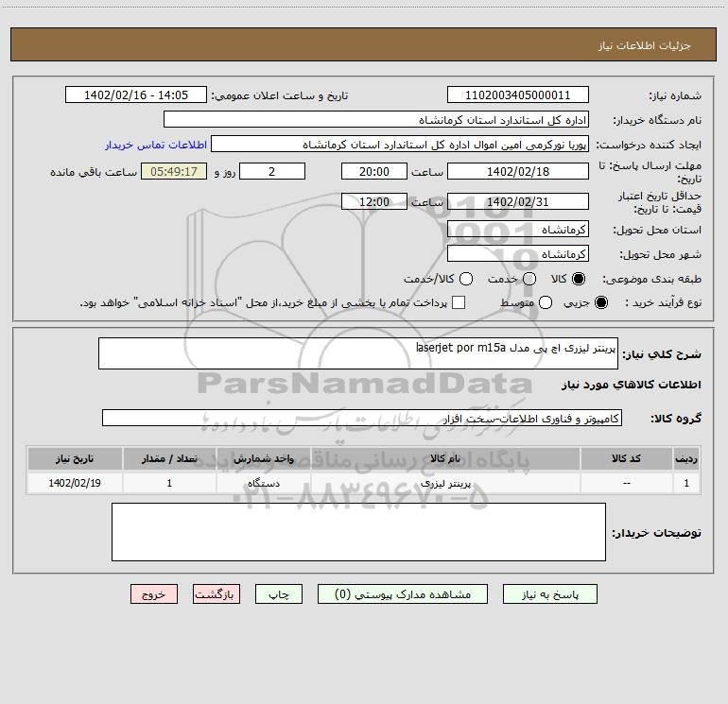Open the اطلاعات تماس خریدار link
Image resolution: width=728 pixels, height=704 pixels.
(x=156, y=145)
